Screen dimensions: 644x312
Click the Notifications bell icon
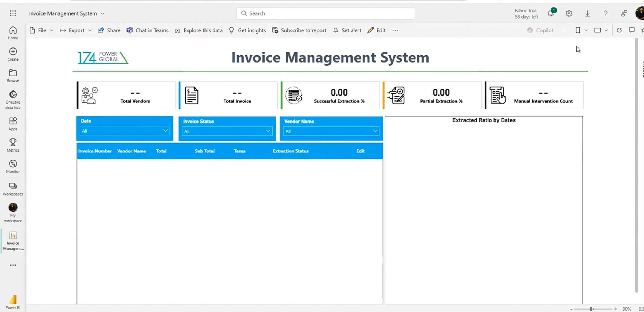click(x=551, y=13)
